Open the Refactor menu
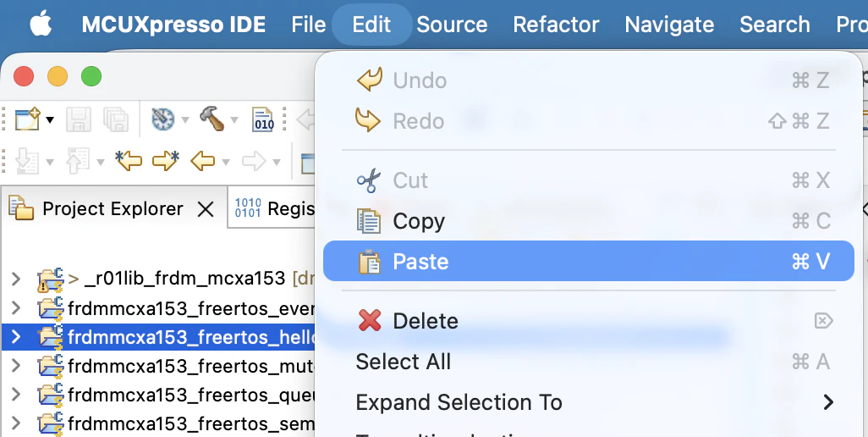This screenshot has width=868, height=437. (x=556, y=25)
